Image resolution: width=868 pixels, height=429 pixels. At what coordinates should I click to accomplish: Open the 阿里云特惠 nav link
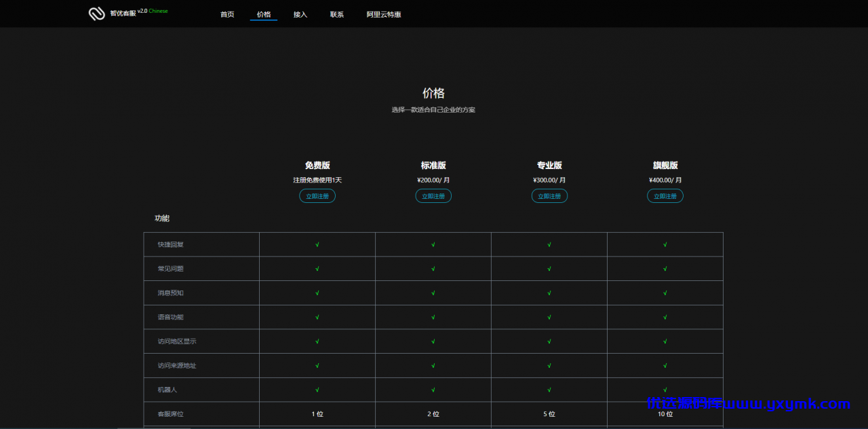pyautogui.click(x=384, y=14)
